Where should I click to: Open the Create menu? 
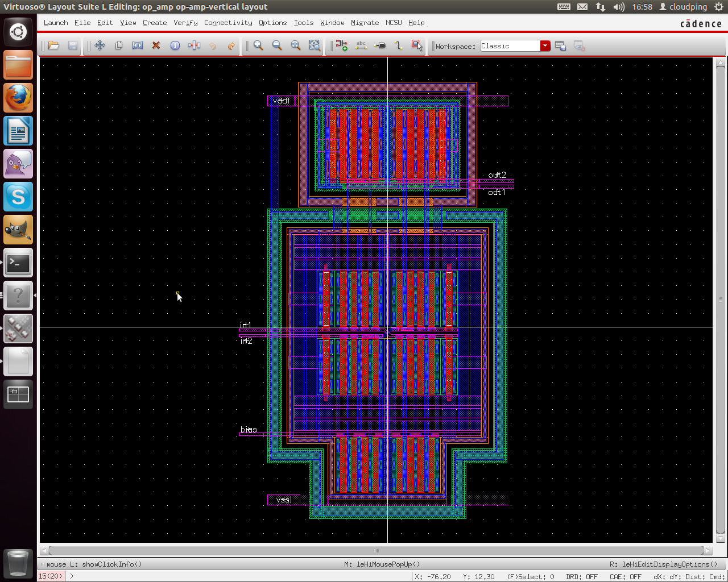click(155, 23)
